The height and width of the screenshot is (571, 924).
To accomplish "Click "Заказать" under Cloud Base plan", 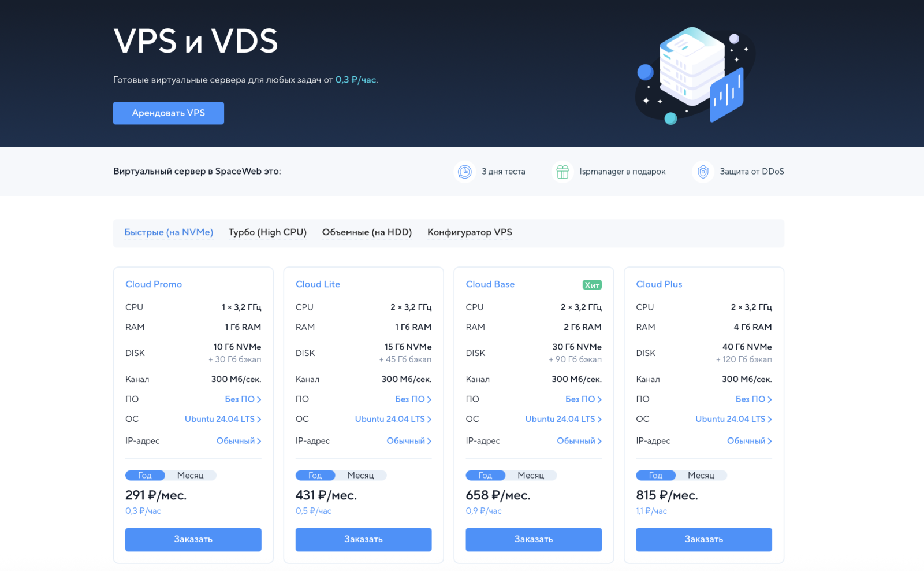I will coord(534,539).
